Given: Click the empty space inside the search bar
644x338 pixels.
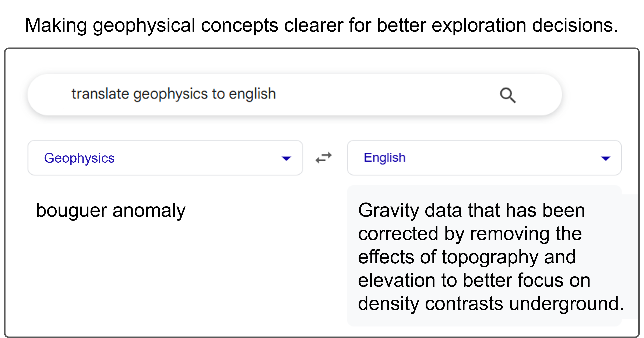Looking at the screenshot, I should tap(387, 95).
